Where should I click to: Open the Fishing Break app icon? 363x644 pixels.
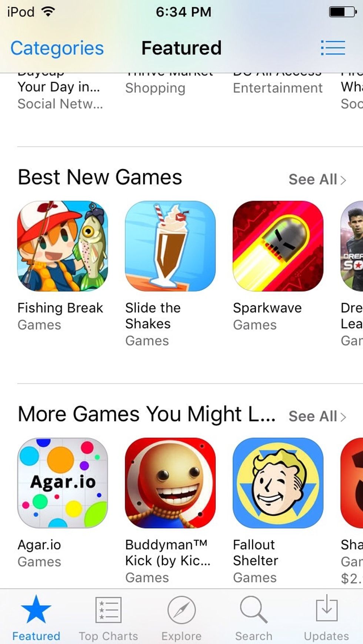click(63, 246)
